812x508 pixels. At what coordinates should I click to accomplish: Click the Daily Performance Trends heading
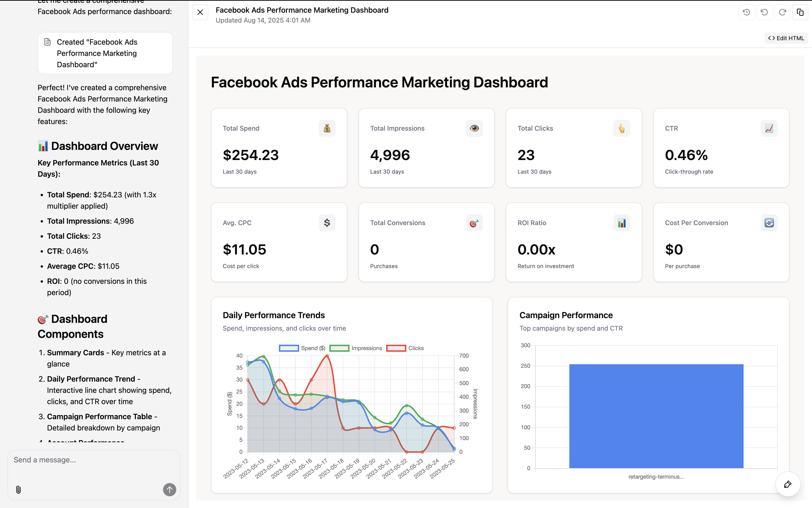tap(273, 315)
